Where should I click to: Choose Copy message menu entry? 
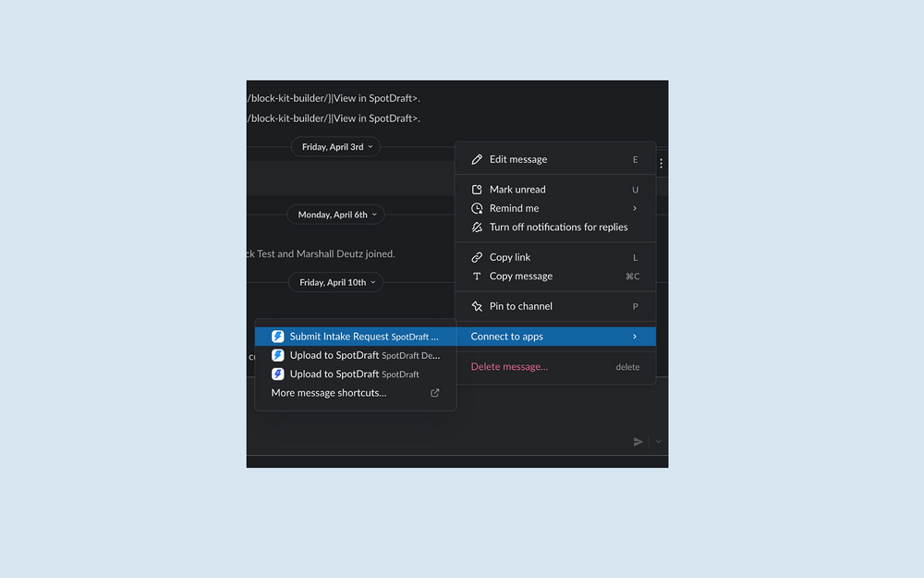click(555, 276)
